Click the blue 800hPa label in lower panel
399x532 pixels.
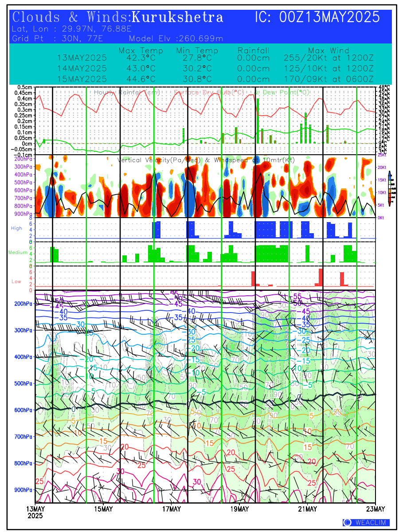pos(24,463)
